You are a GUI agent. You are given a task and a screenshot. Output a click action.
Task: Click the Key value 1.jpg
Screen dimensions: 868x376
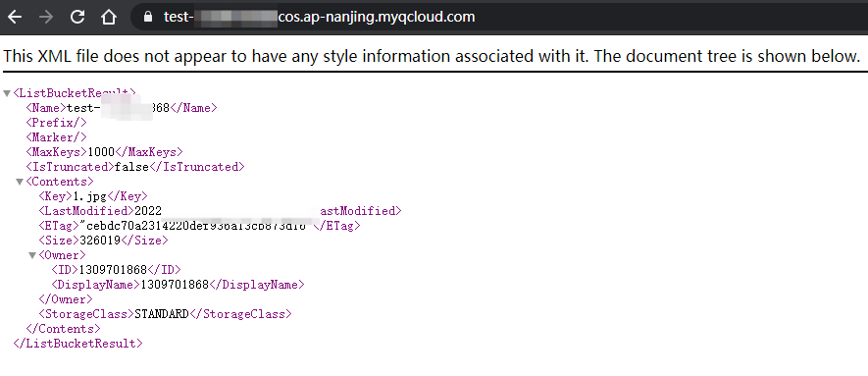click(89, 196)
